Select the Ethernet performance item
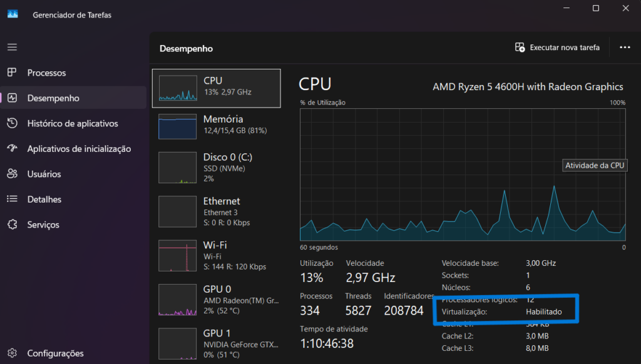Image resolution: width=641 pixels, height=364 pixels. tap(217, 211)
